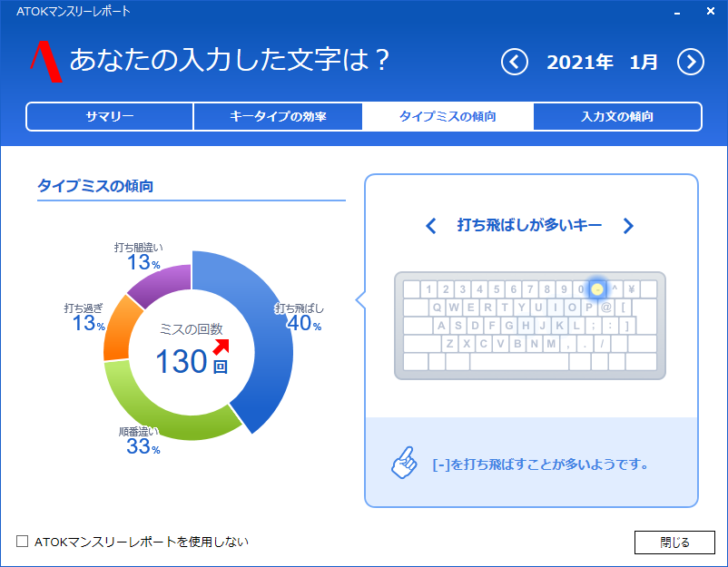Switch to キータイプの効率 tab
The height and width of the screenshot is (567, 728).
click(278, 116)
